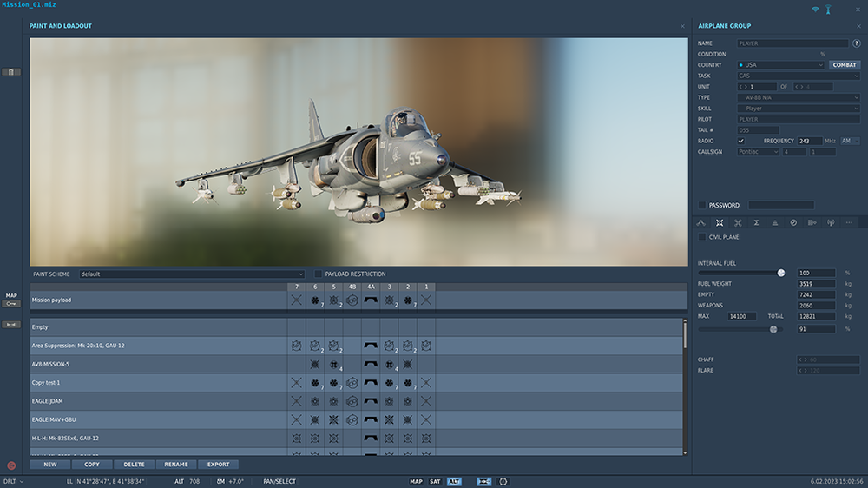The image size is (868, 488).
Task: Click the trash icon in left sidebar
Action: [x=11, y=72]
